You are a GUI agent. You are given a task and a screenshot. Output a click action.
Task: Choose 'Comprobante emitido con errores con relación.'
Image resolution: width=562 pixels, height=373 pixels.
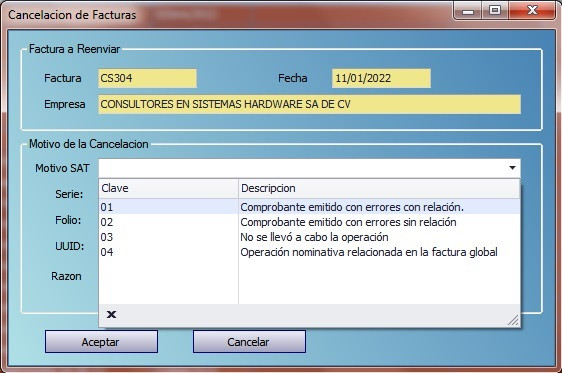(352, 207)
